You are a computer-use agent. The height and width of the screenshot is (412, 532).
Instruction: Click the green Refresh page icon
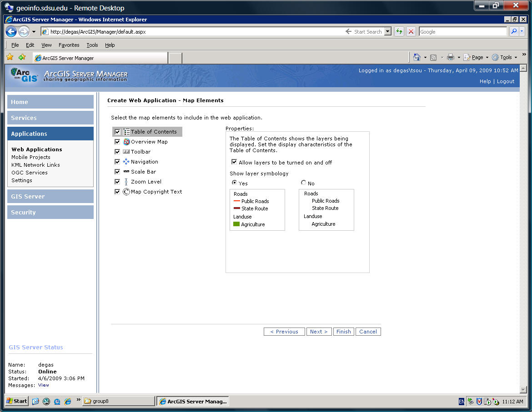[399, 31]
